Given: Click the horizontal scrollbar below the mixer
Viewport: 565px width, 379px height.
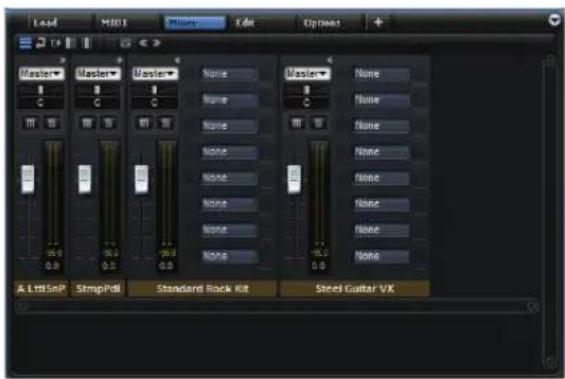Looking at the screenshot, I should click(277, 307).
